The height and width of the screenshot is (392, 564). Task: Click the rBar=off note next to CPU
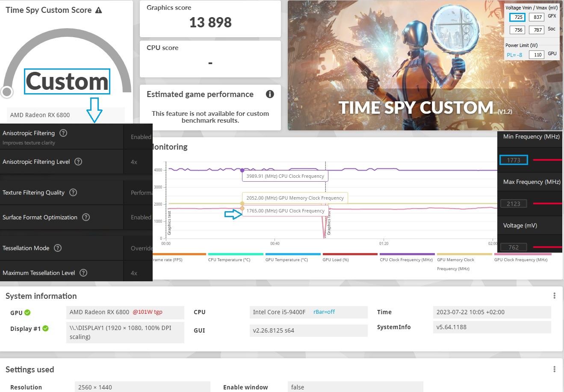(x=324, y=312)
